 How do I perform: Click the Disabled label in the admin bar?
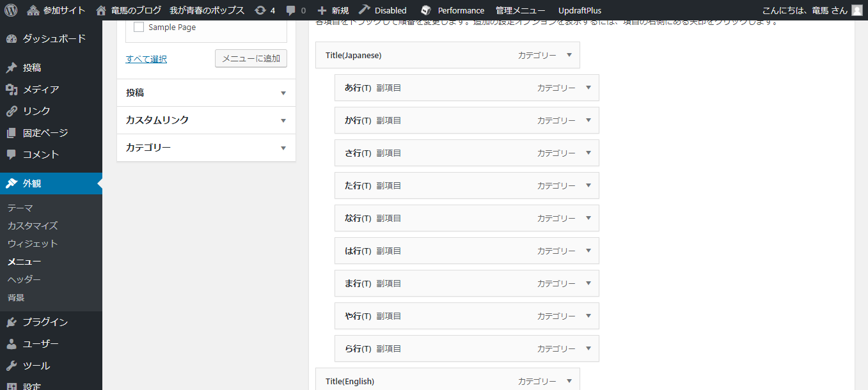(391, 10)
